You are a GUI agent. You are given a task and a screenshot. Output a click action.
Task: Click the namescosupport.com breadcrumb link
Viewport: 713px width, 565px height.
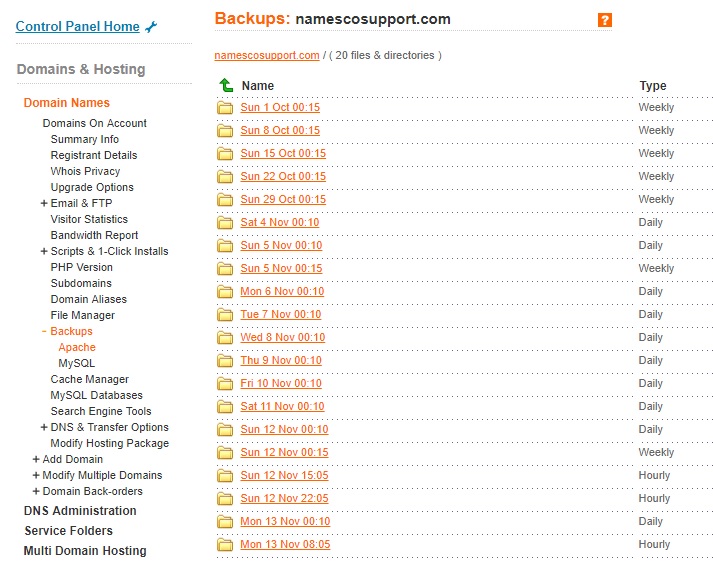coord(267,55)
